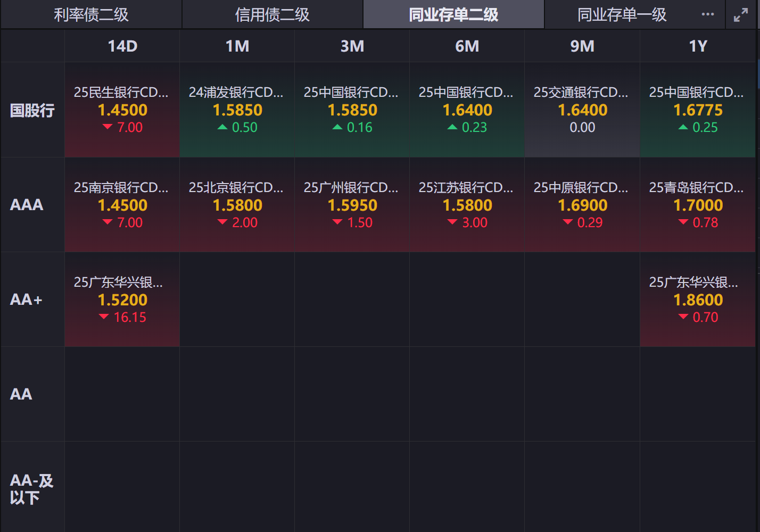Click the 1M column header
The height and width of the screenshot is (532, 760).
pos(237,46)
